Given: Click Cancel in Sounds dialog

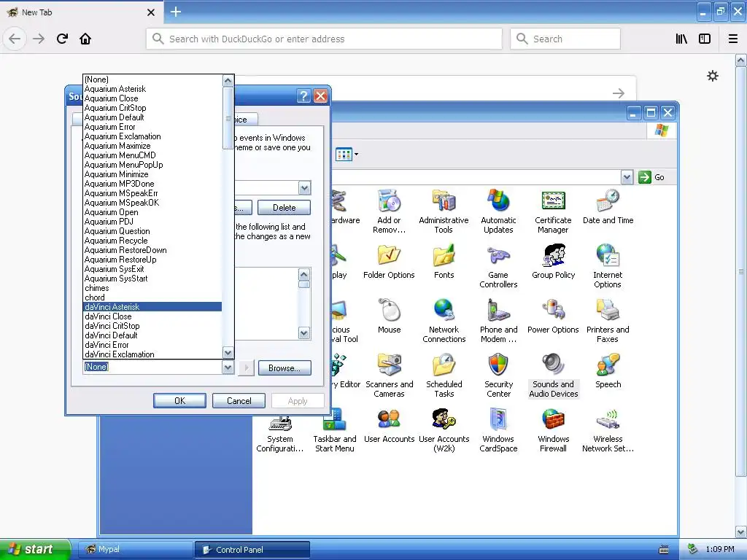Looking at the screenshot, I should pyautogui.click(x=239, y=401).
